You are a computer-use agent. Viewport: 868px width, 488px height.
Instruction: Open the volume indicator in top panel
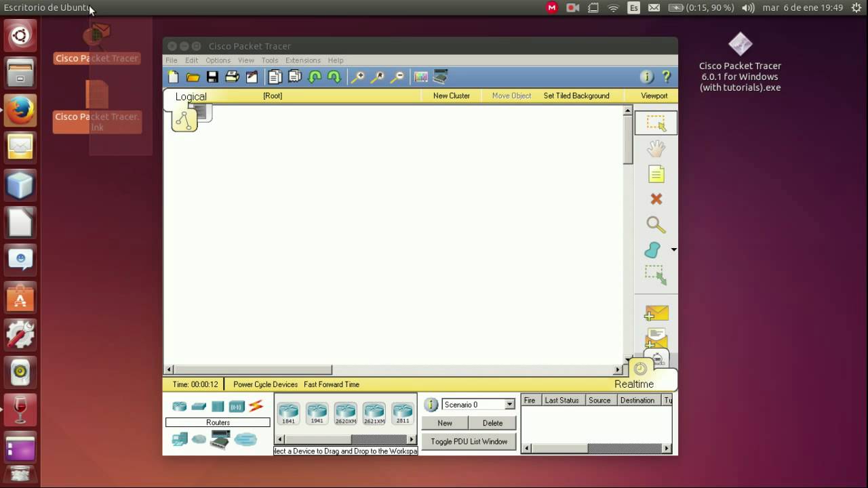(748, 8)
